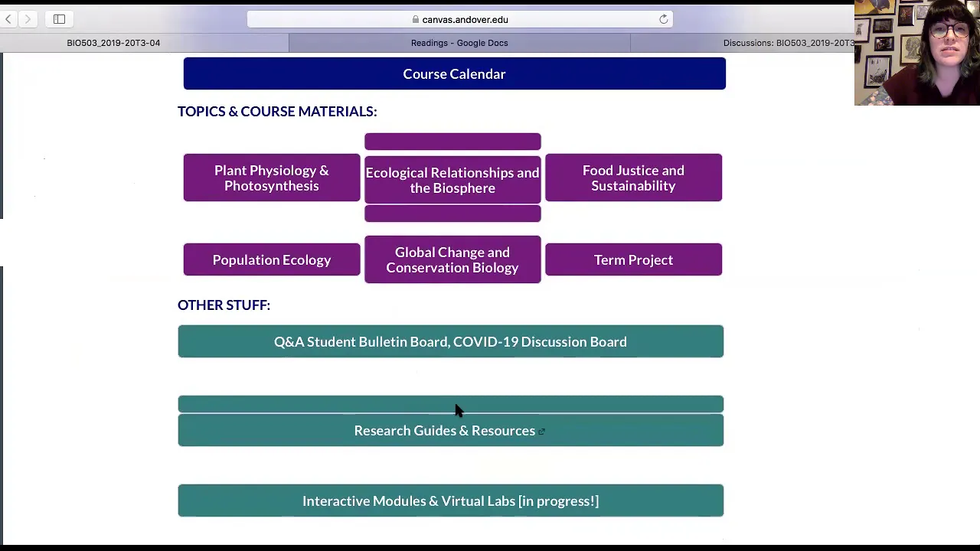Click the webcam video thumbnail

pos(917,53)
